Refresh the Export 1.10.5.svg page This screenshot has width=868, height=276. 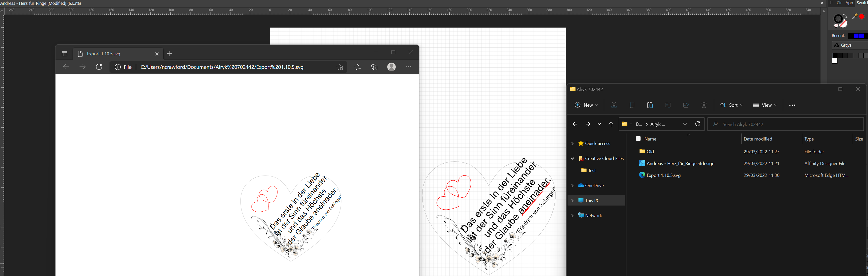[x=99, y=67]
